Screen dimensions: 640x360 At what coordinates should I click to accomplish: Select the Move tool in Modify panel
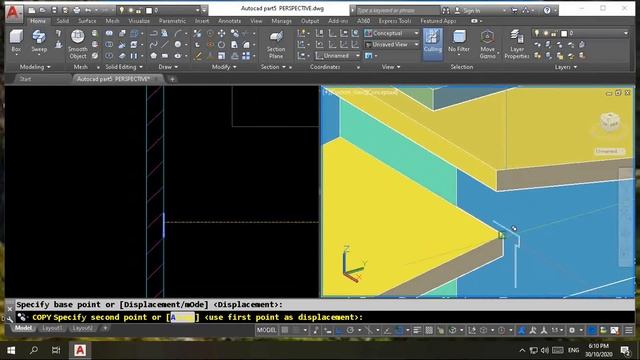coord(222,33)
